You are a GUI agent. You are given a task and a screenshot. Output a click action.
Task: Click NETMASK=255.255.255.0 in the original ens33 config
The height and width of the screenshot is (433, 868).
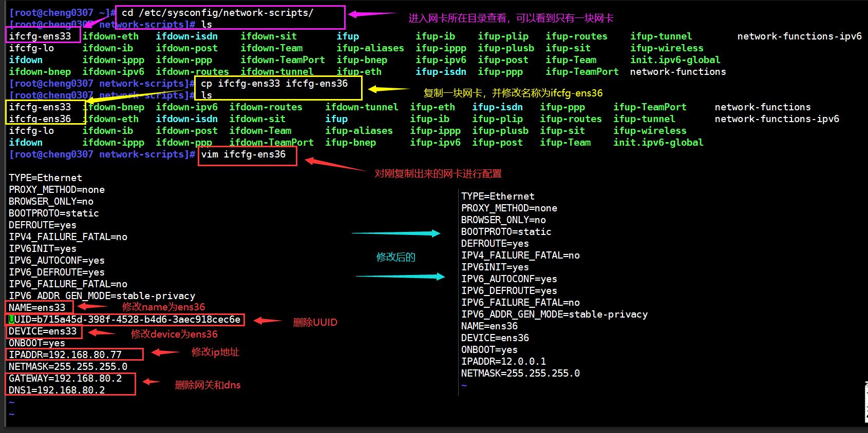(68, 366)
